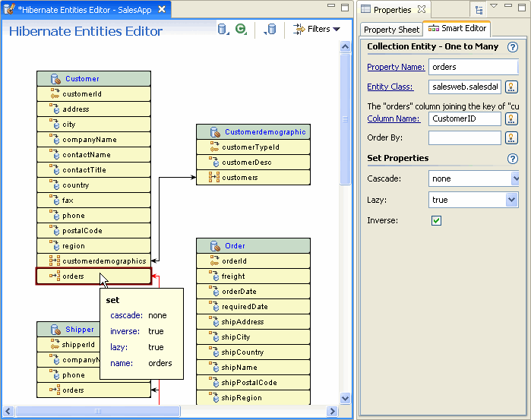Image resolution: width=531 pixels, height=420 pixels.
Task: Click the database cylinder toolbar icon with dropdown
Action: click(x=223, y=30)
